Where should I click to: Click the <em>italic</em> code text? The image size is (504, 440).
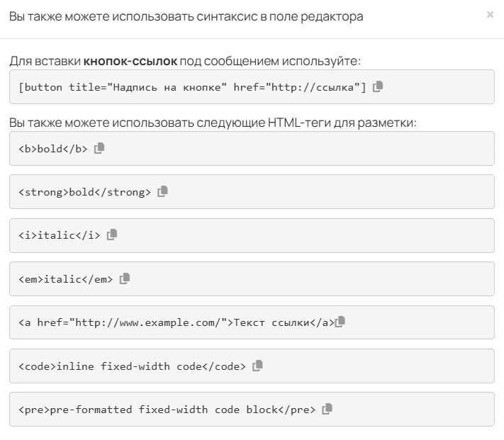66,279
